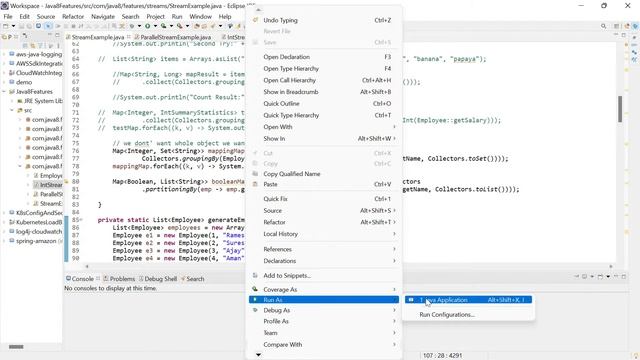
Task: Open dropdown arrow beside Debug button
Action: [139, 26]
